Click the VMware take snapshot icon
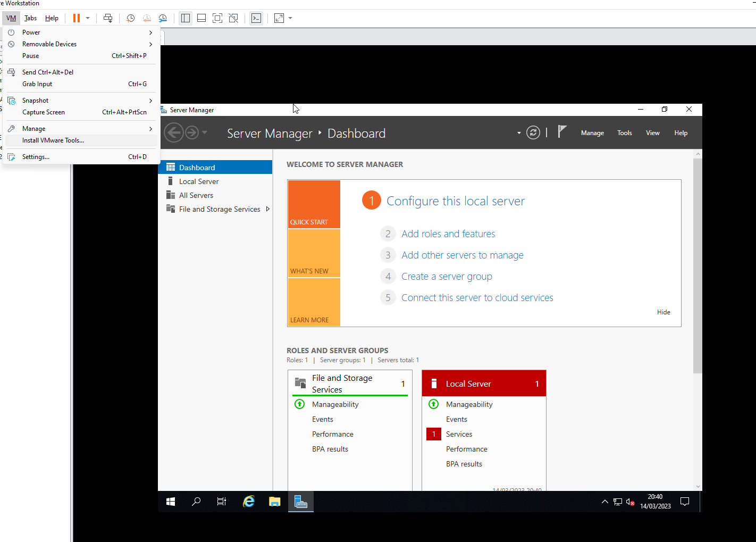This screenshot has width=756, height=542. click(x=131, y=18)
